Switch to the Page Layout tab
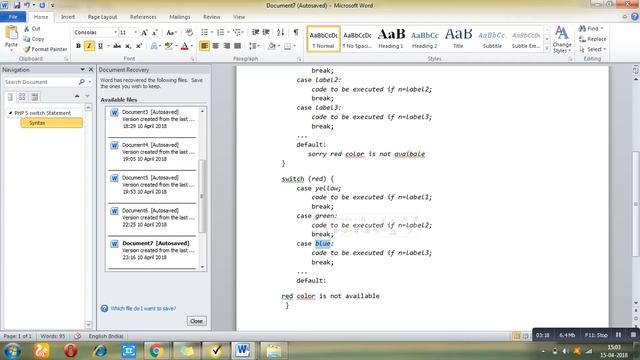 tap(102, 17)
